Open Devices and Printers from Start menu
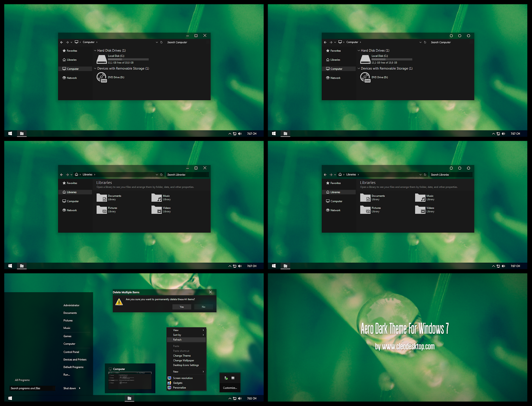This screenshot has width=532, height=406. (x=75, y=360)
